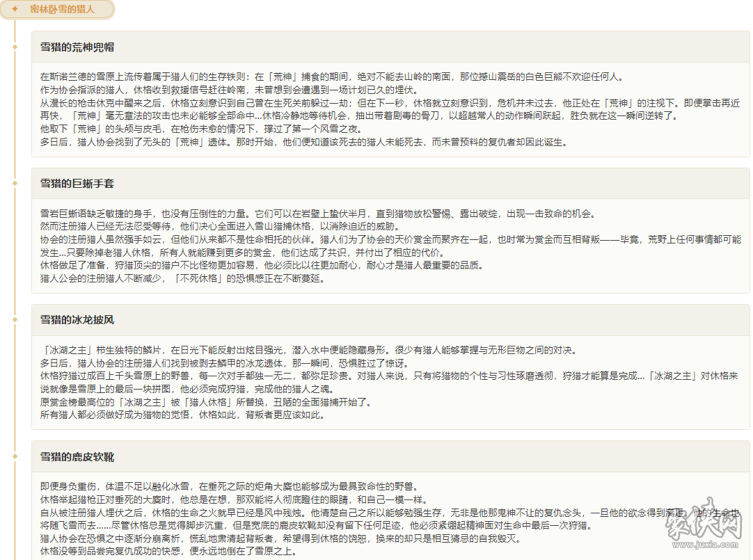Click the line starting 休格做足了准备
This screenshot has width=753, height=560.
(x=262, y=265)
